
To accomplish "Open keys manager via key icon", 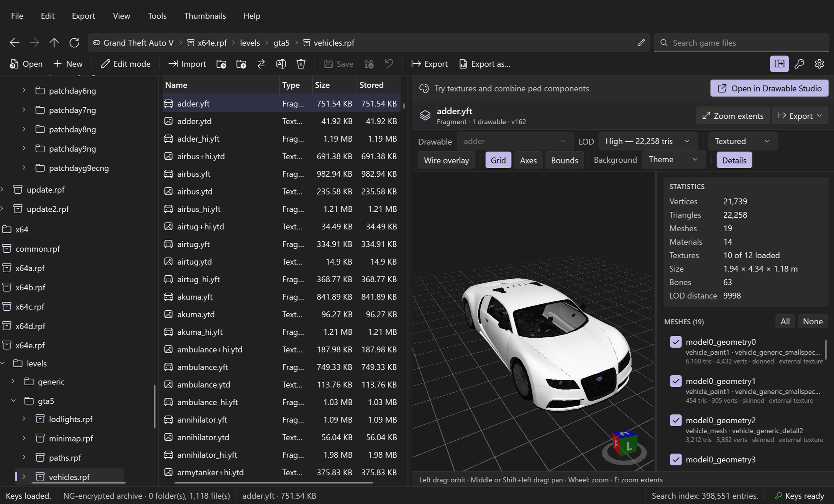I will coord(799,64).
